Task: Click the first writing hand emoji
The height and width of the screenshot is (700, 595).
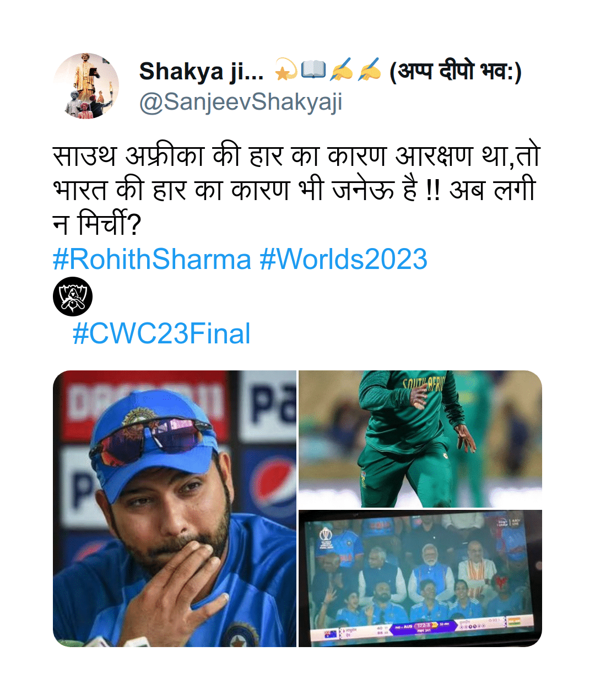Action: pos(341,71)
